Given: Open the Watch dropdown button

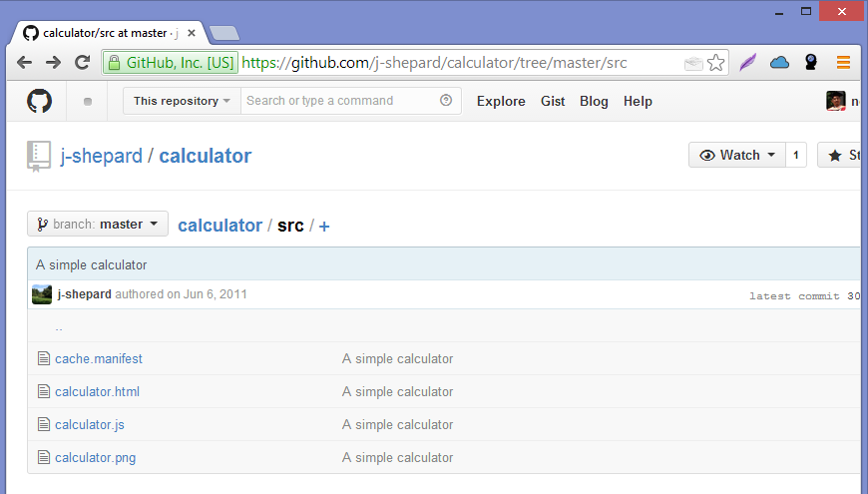Looking at the screenshot, I should click(737, 155).
